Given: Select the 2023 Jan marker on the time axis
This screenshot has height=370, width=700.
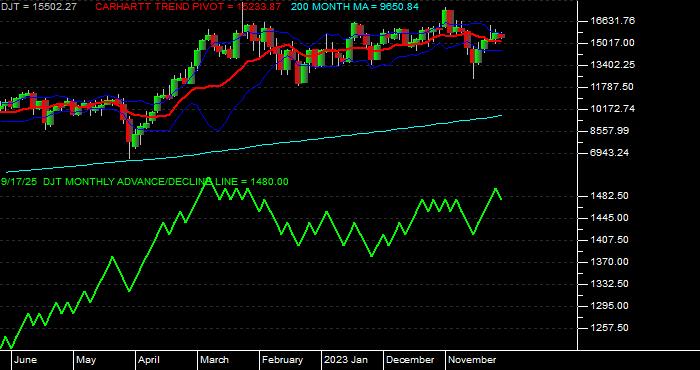Looking at the screenshot, I should 346,360.
